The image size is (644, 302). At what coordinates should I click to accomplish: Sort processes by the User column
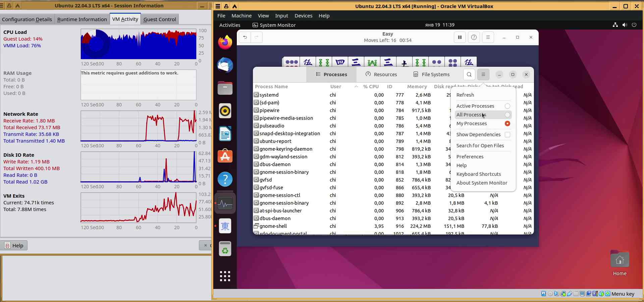(336, 87)
